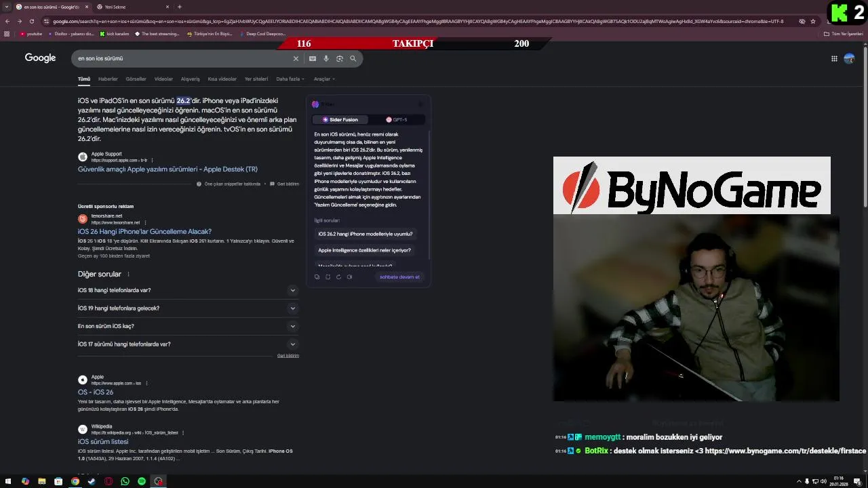
Task: Open the Araçlar dropdown
Action: pyautogui.click(x=324, y=79)
